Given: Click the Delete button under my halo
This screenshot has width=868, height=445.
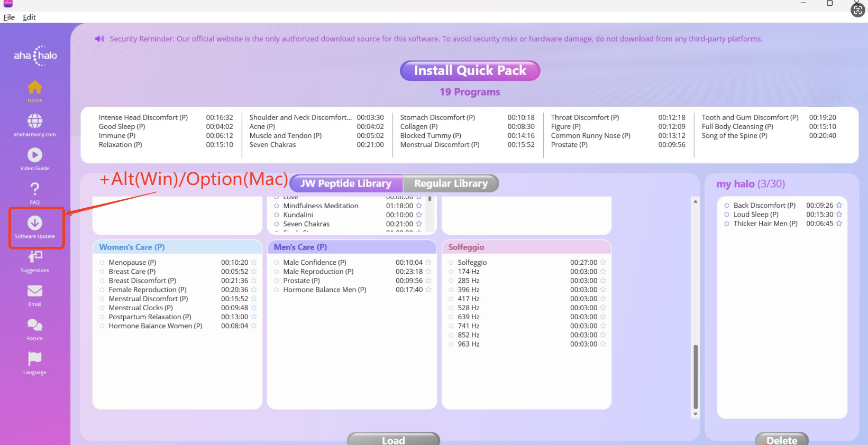Looking at the screenshot, I should tap(782, 440).
